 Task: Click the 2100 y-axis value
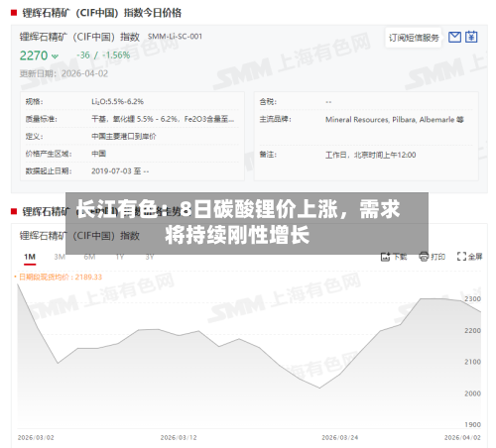click(x=472, y=362)
